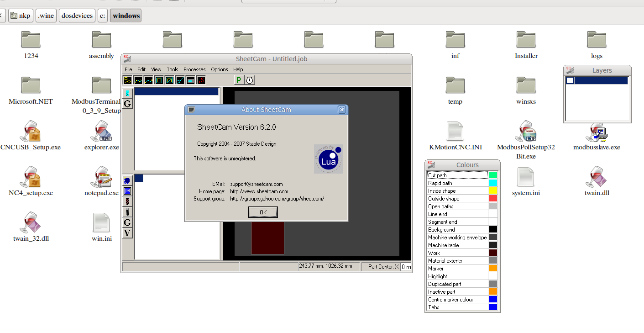Screen dimensions: 644x333
Task: Select the yellow-ended wavy path toolbar icon
Action: click(138, 80)
